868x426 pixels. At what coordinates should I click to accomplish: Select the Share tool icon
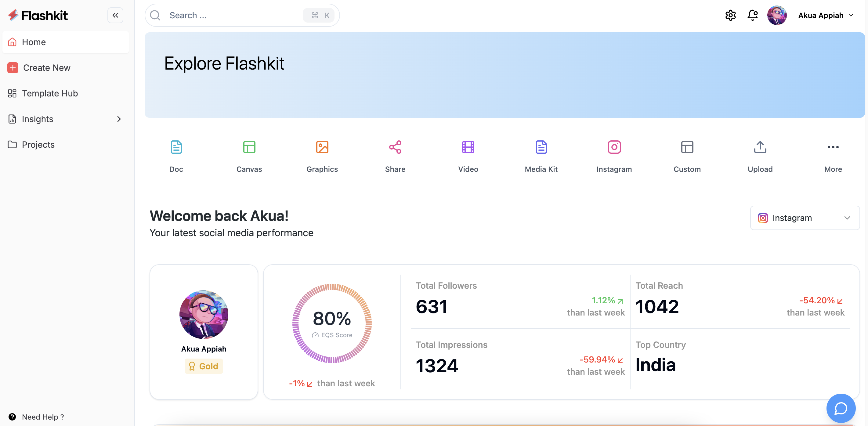click(395, 147)
